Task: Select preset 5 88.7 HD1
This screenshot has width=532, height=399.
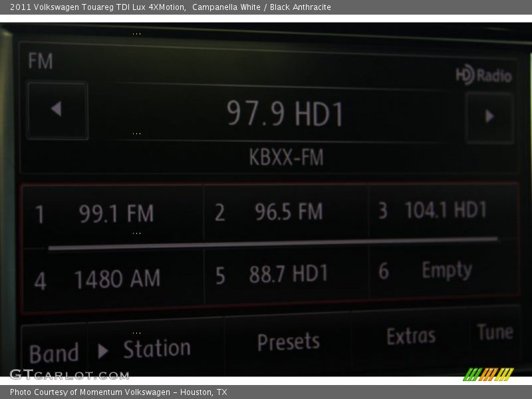Action: coord(286,273)
